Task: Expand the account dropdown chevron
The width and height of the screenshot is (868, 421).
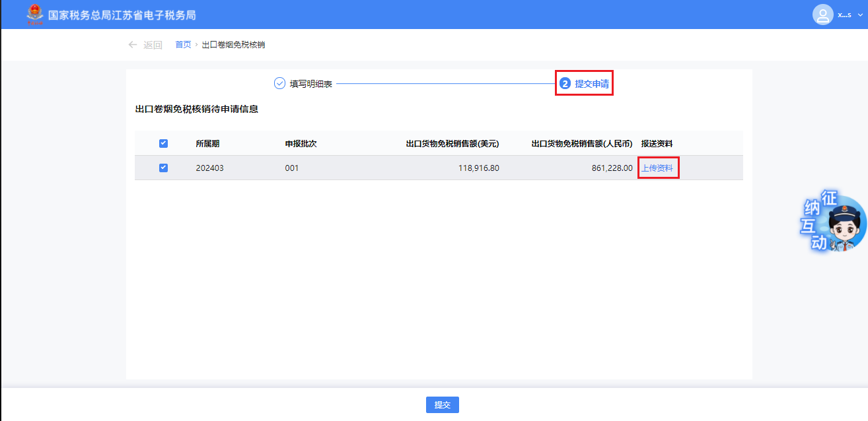Action: 860,15
